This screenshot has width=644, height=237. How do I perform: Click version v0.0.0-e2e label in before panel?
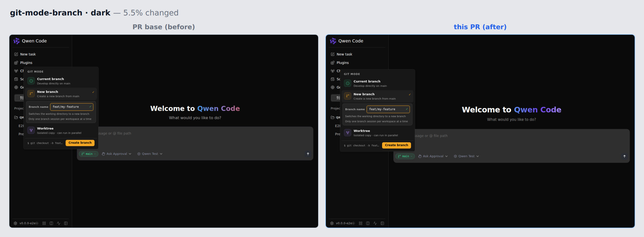click(x=27, y=223)
